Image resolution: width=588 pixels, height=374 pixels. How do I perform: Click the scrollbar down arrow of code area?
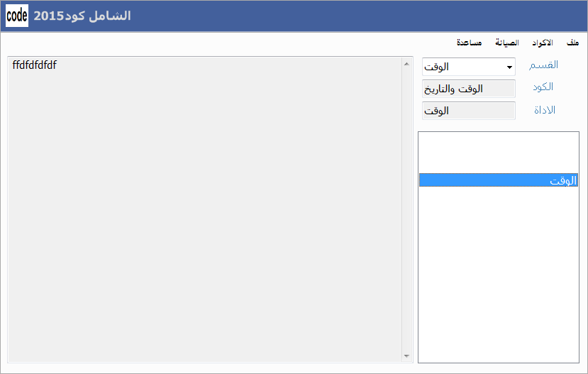406,356
